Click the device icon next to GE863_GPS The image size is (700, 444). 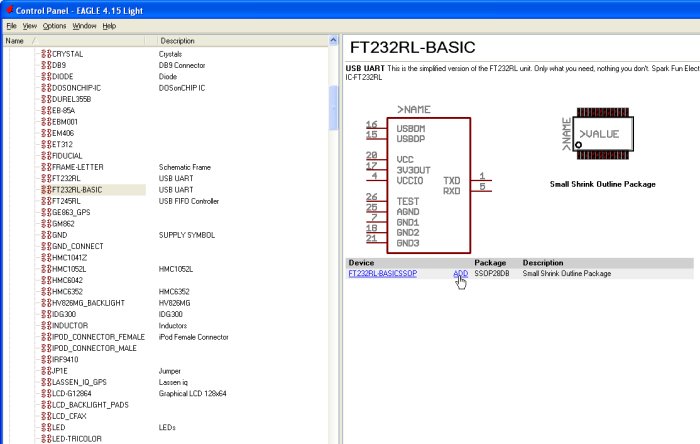(x=46, y=212)
